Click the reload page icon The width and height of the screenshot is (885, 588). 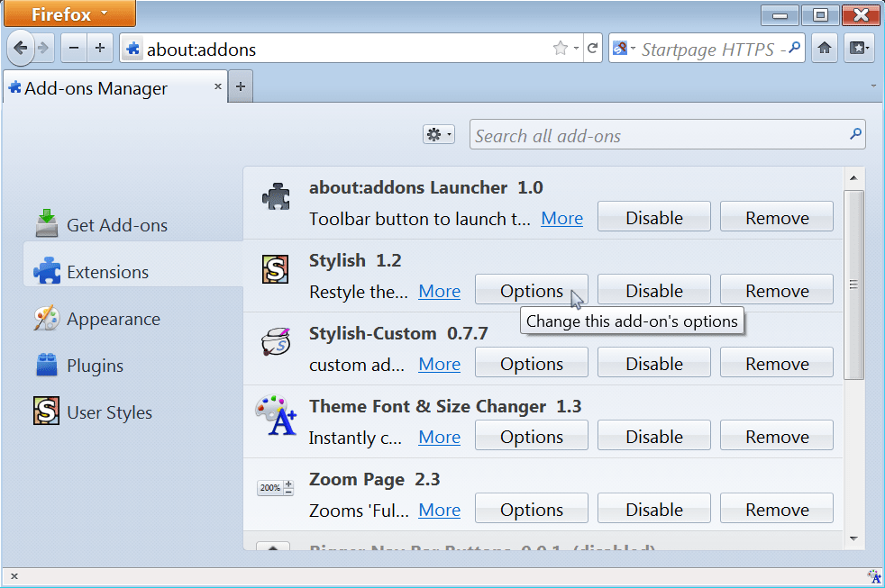(x=593, y=47)
